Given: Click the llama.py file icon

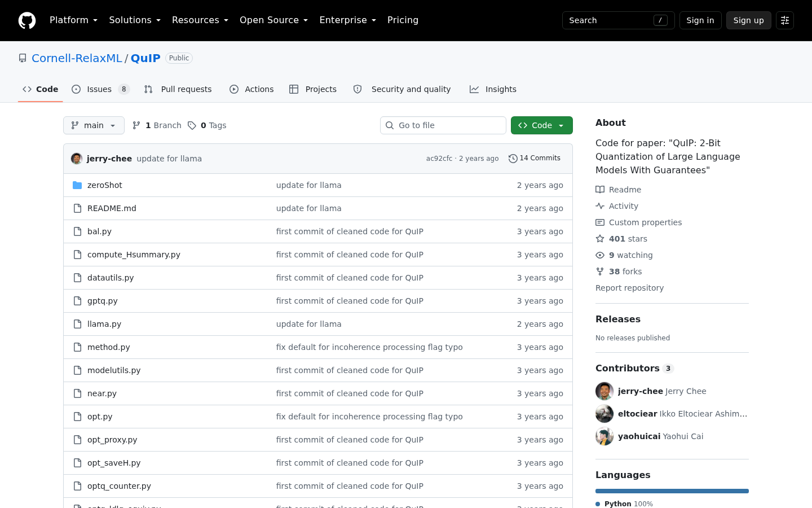Looking at the screenshot, I should (77, 324).
